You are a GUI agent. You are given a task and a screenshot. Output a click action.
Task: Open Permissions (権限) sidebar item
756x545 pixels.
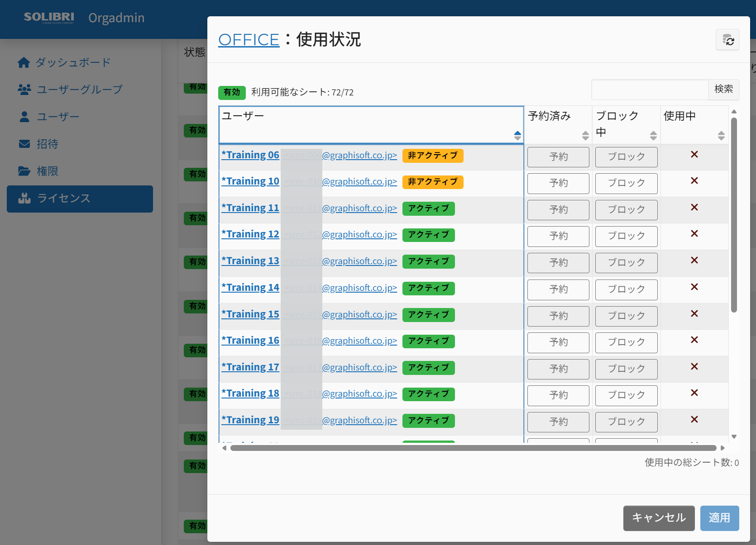(x=38, y=171)
